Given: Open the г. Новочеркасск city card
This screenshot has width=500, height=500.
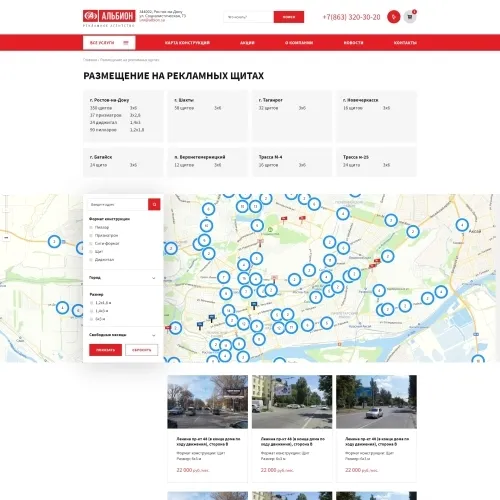Looking at the screenshot, I should tap(376, 116).
